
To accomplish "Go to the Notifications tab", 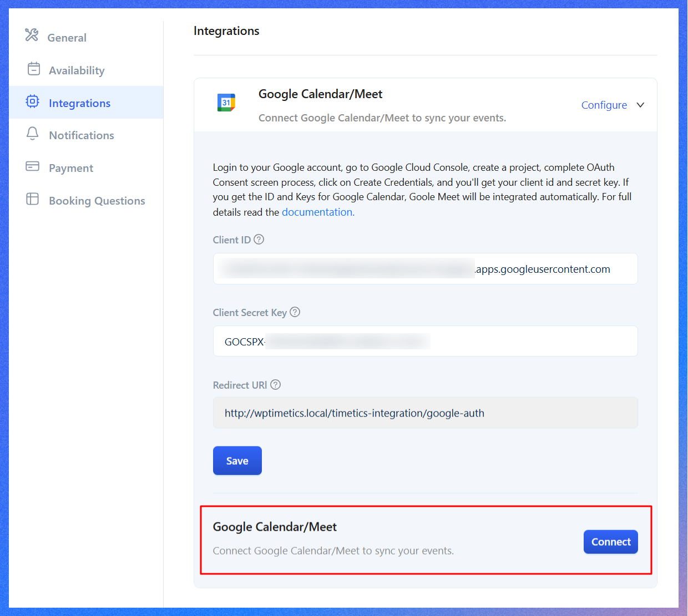I will tap(86, 135).
